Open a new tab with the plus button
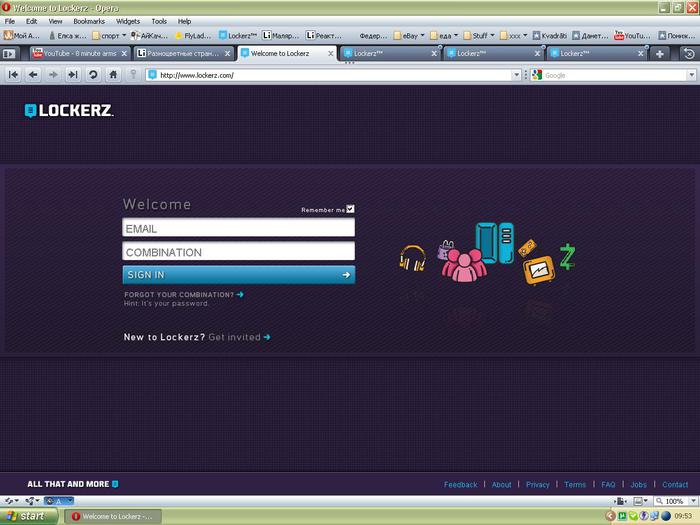Viewport: 700px width, 525px height. (660, 54)
